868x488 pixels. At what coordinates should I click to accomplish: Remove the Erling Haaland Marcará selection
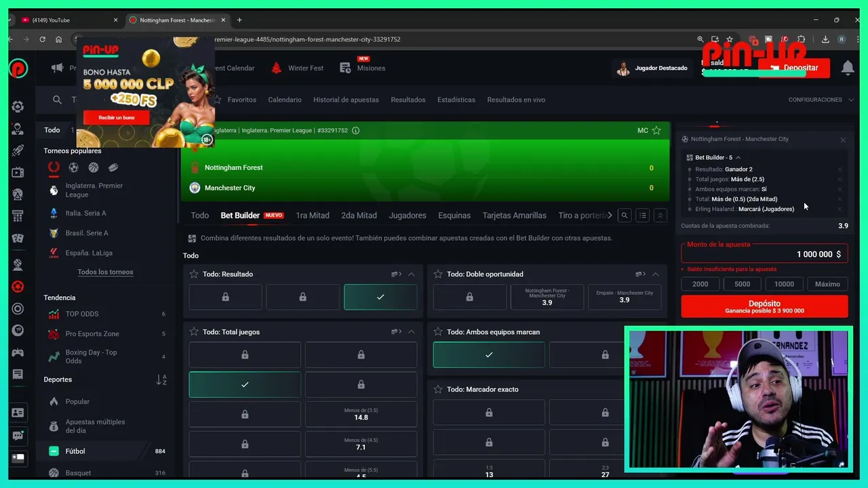point(840,209)
